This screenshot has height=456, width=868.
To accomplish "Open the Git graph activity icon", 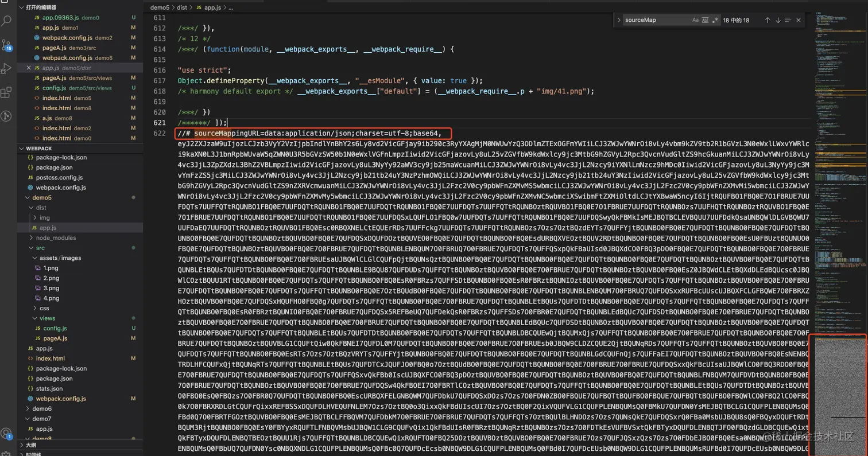I will [6, 116].
